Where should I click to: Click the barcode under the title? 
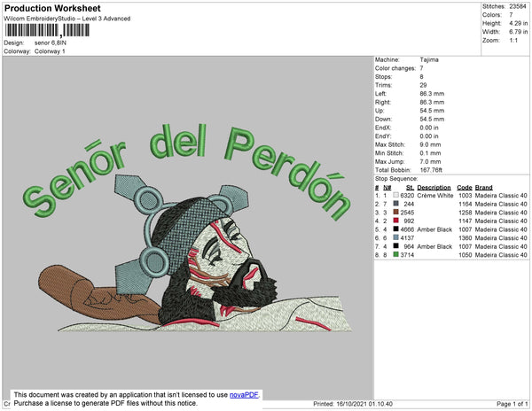[47, 30]
